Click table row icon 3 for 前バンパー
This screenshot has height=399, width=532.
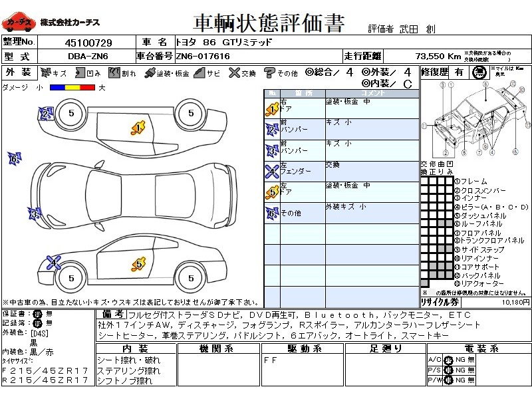272,151
